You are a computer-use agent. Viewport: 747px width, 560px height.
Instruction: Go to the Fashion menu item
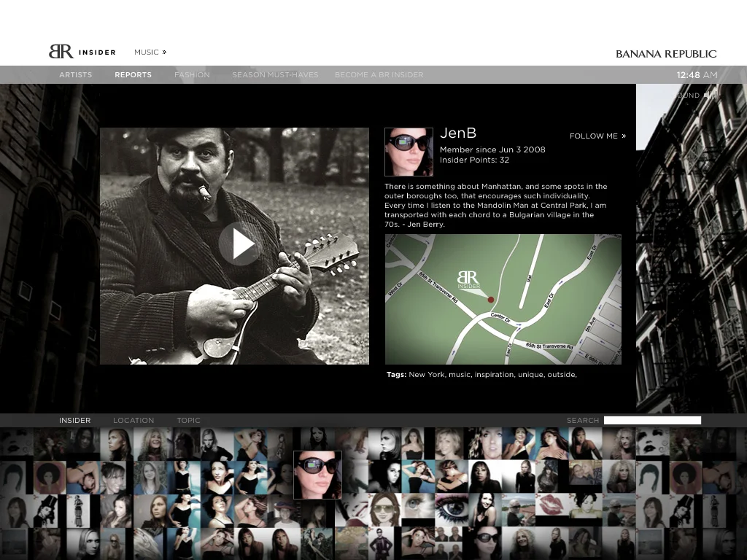(192, 75)
